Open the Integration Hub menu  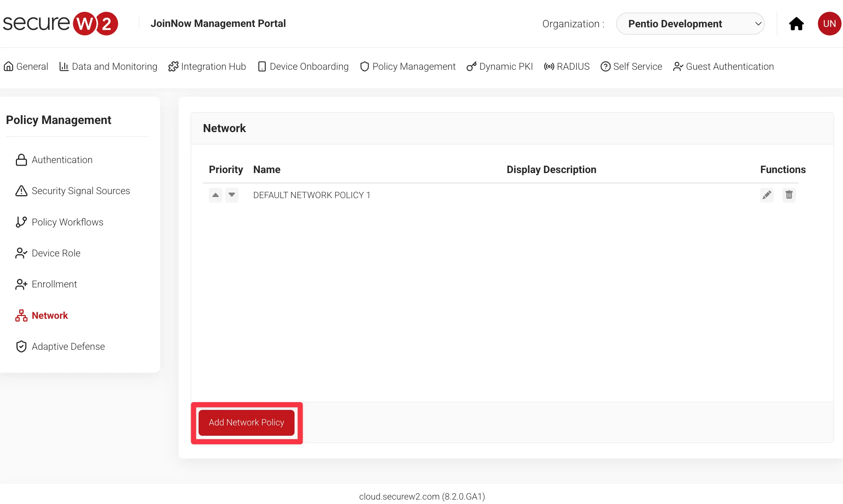[207, 66]
